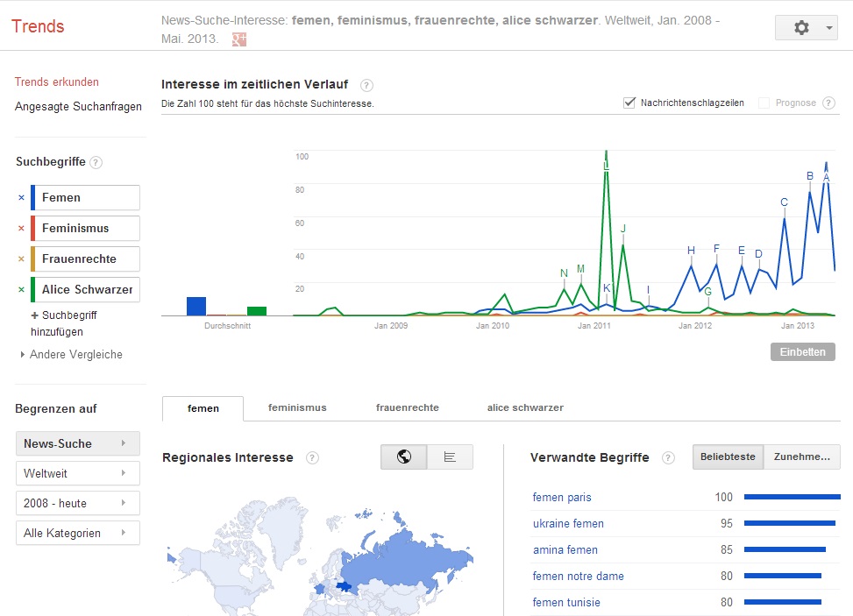Image resolution: width=853 pixels, height=616 pixels.
Task: Click Russia on the regional map
Action: [405, 560]
